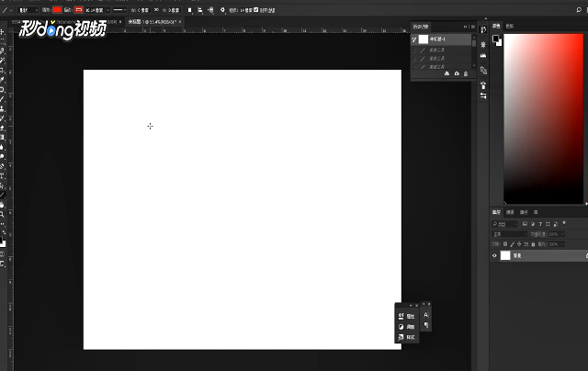Open the Path alignment icon
The width and height of the screenshot is (588, 371).
[x=200, y=10]
